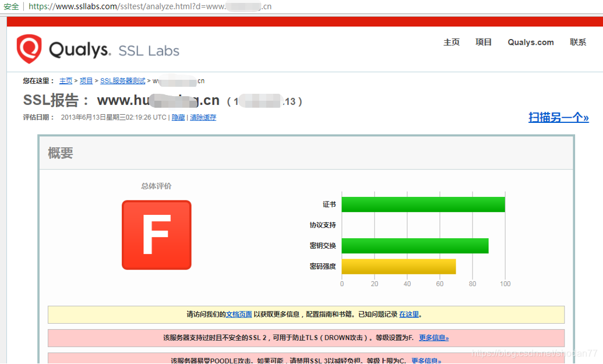
Task: Click the green 证书 score bar
Action: (x=424, y=204)
